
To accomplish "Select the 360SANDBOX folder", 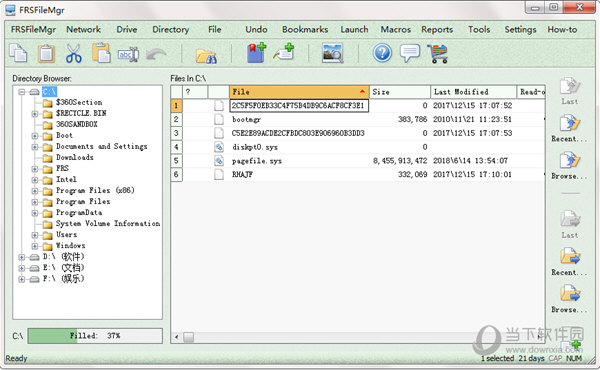I will click(x=77, y=124).
